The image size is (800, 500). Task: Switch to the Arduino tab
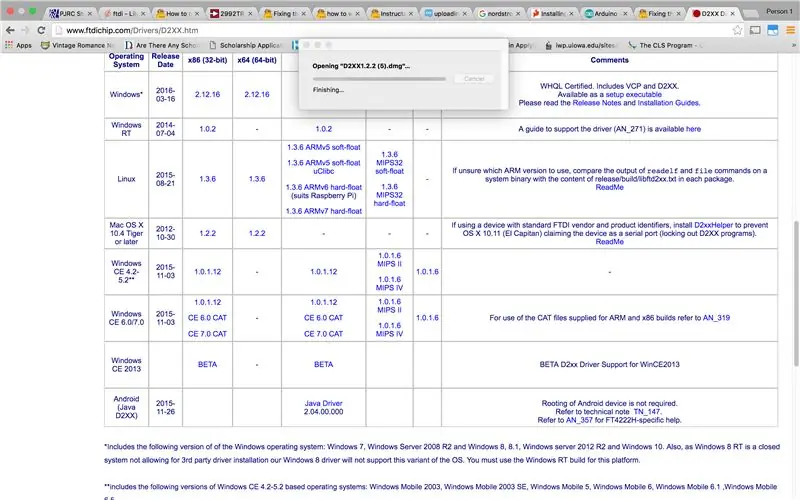(606, 14)
